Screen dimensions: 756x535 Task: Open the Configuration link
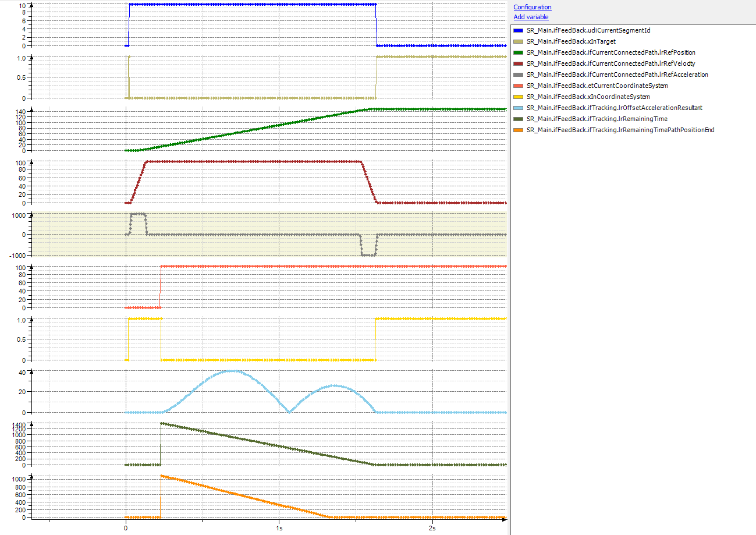pyautogui.click(x=532, y=7)
